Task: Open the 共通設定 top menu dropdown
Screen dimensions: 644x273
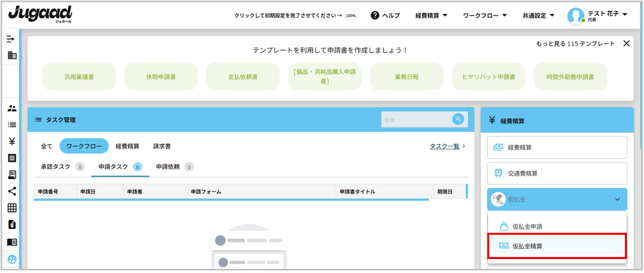Action: pyautogui.click(x=538, y=15)
